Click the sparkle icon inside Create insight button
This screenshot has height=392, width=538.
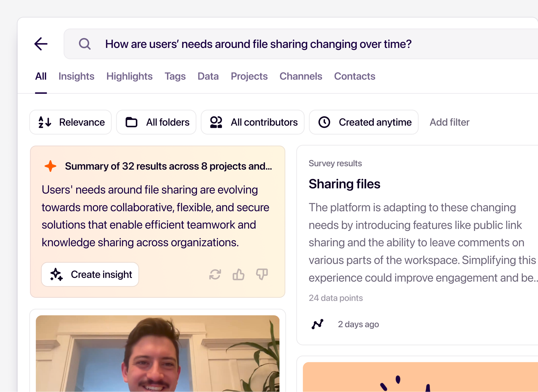56,274
